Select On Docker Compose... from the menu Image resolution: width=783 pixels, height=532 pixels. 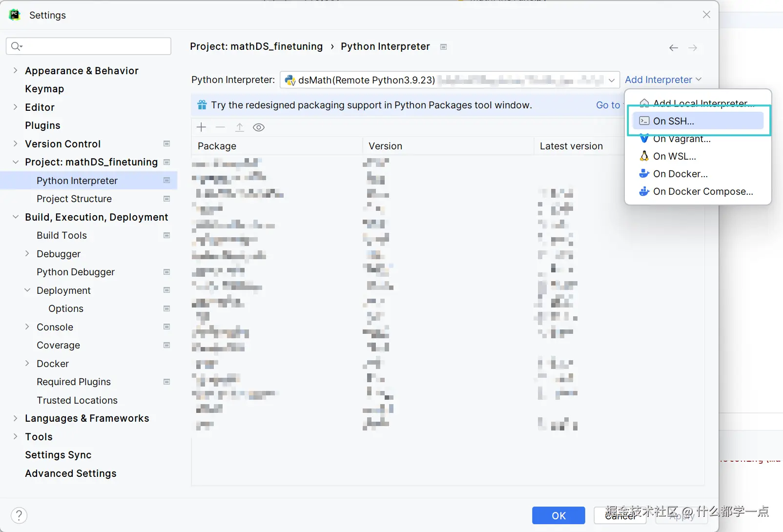[x=699, y=191]
